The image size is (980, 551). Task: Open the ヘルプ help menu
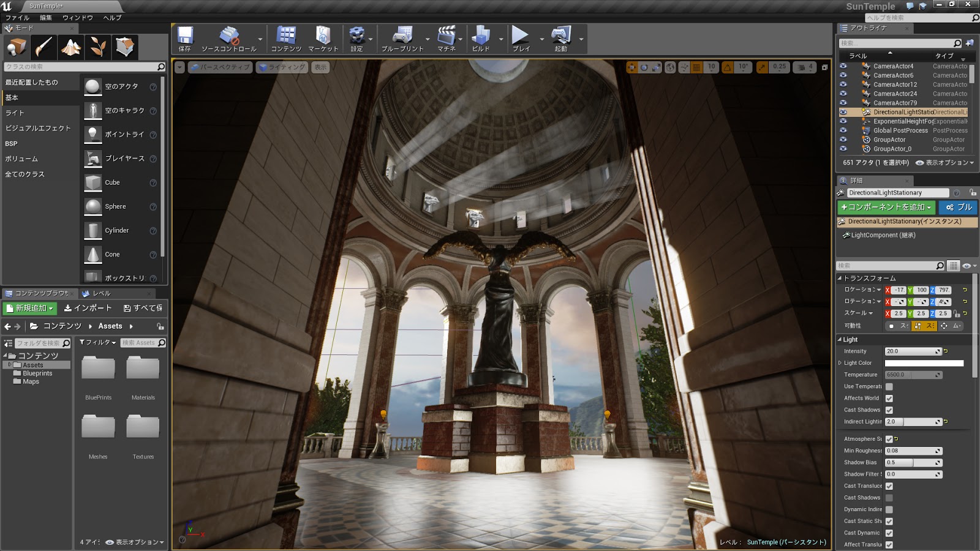click(112, 18)
